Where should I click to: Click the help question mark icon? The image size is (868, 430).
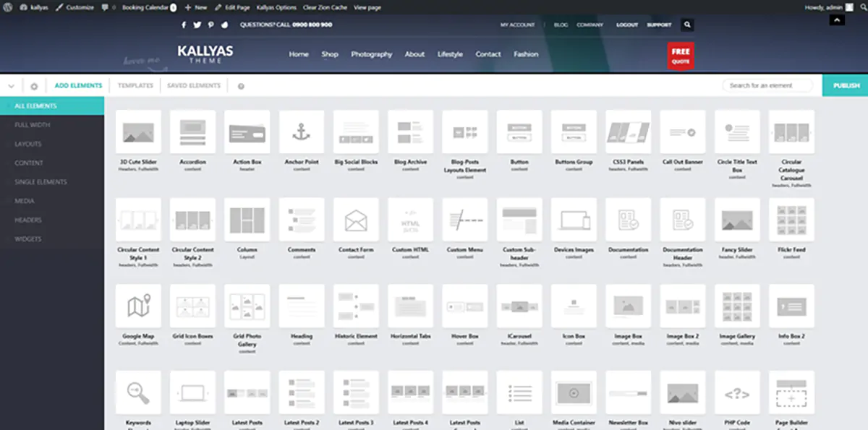point(241,86)
